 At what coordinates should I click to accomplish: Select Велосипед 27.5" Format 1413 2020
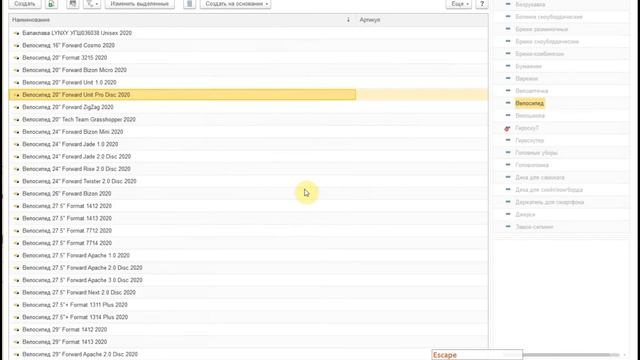tap(248, 218)
